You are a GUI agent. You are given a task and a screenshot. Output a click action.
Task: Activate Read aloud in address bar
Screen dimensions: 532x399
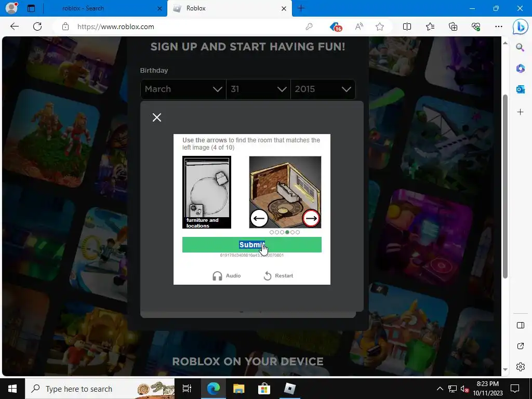coord(359,26)
